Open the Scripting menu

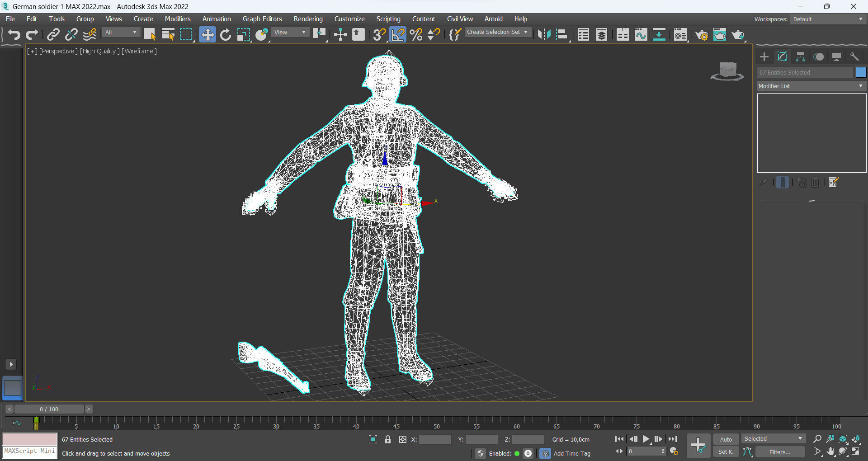pos(388,19)
